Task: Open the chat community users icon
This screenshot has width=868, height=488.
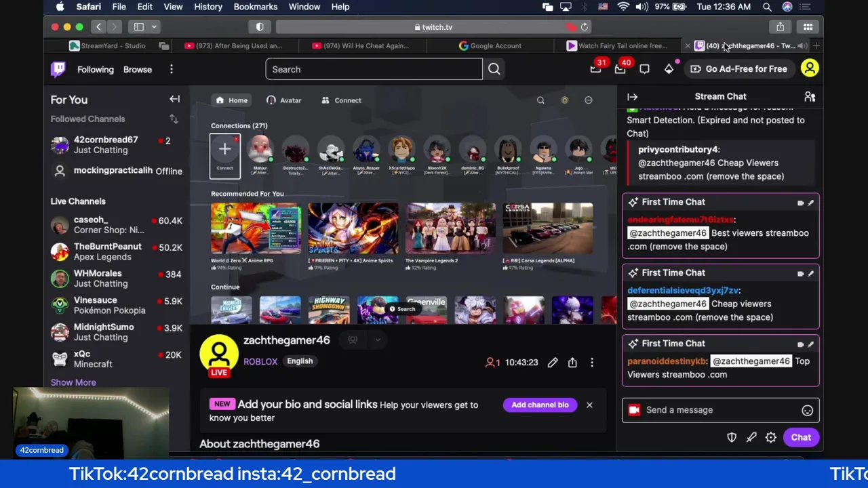Action: pyautogui.click(x=810, y=97)
